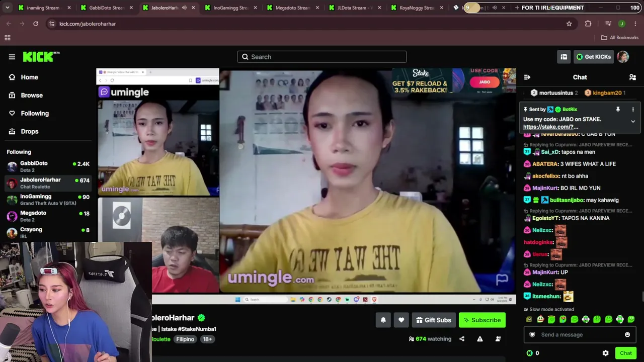Viewport: 644px width, 362px height.
Task: Click the browser address bar URL
Action: pyautogui.click(x=88, y=24)
